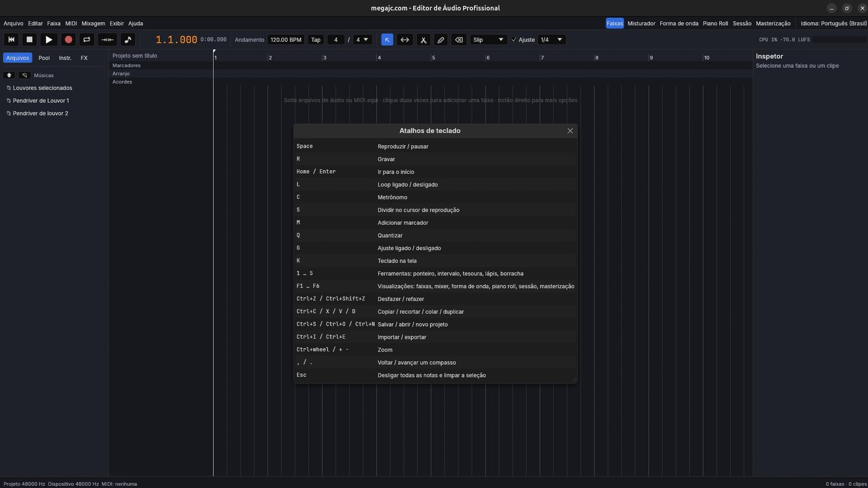Switch to the Piano Roll view

715,23
